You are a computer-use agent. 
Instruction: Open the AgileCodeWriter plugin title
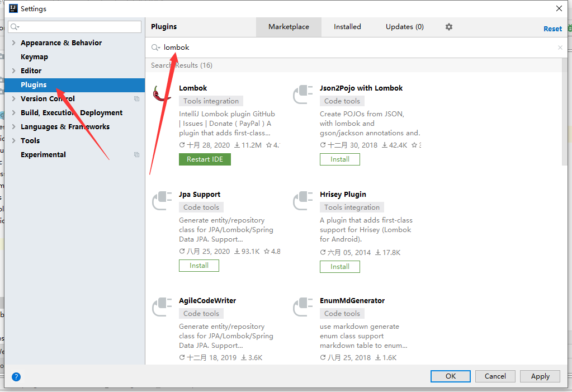207,300
